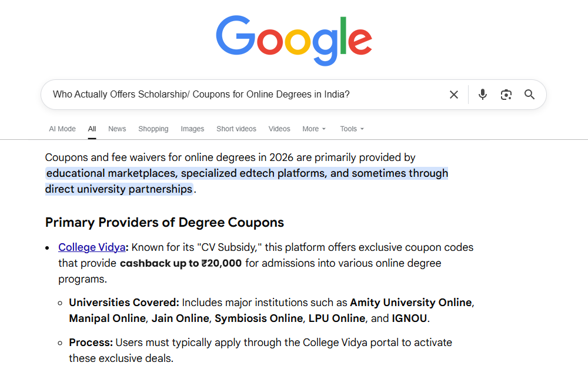
Task: Expand the More dropdown
Action: click(x=314, y=129)
